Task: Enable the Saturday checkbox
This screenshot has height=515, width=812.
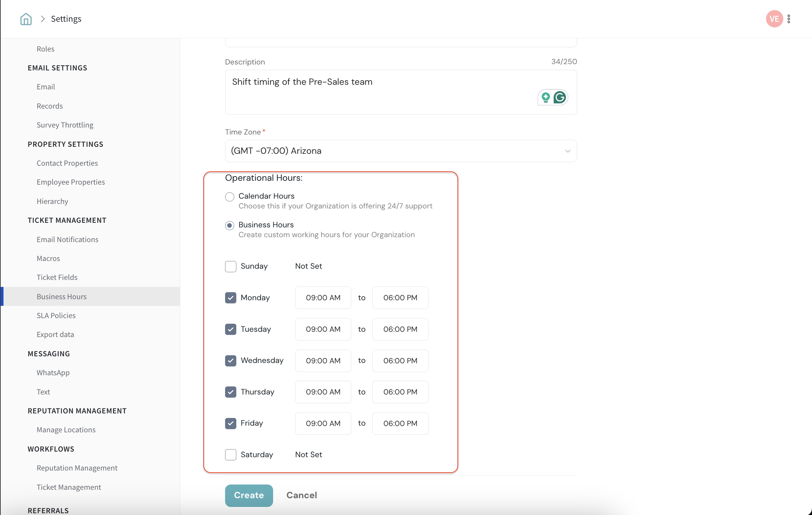Action: [x=230, y=455]
